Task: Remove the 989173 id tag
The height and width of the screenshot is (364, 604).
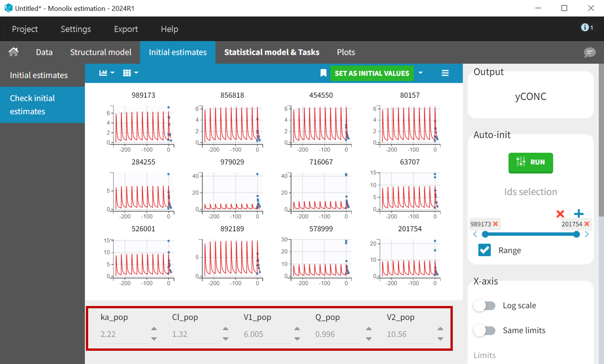Action: click(x=496, y=224)
